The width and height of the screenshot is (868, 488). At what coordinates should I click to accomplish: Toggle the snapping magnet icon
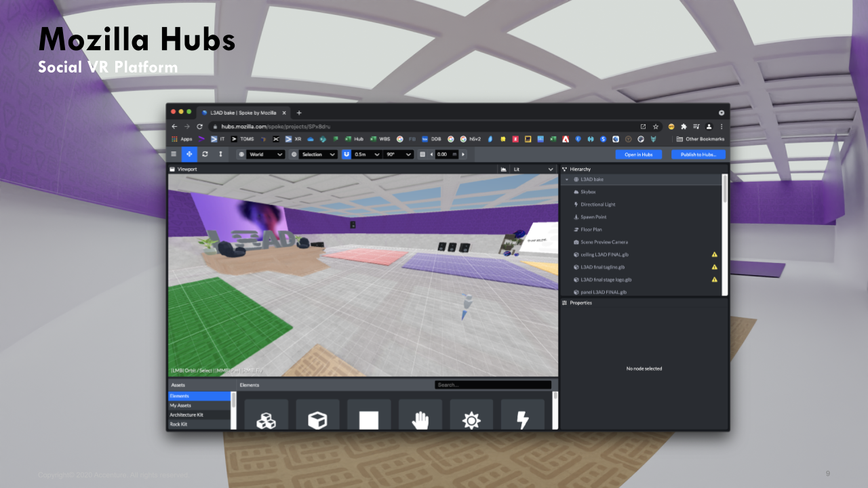[347, 155]
